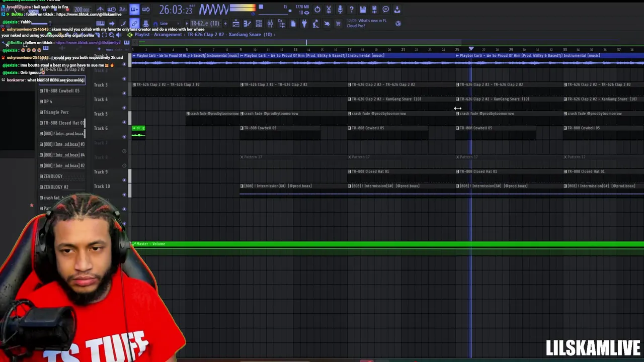Click the scissors one-click audio icon

tap(329, 10)
